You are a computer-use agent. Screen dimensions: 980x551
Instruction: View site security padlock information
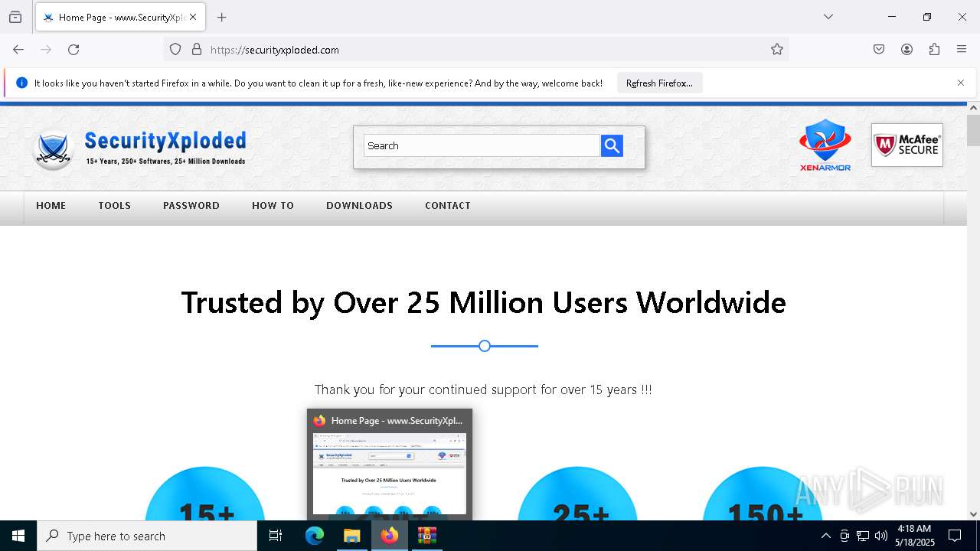click(197, 49)
